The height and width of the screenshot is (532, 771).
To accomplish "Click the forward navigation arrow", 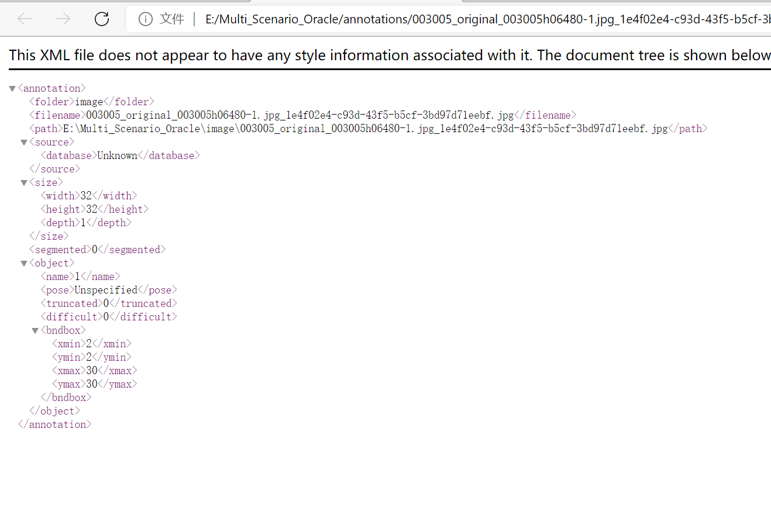I will point(63,19).
